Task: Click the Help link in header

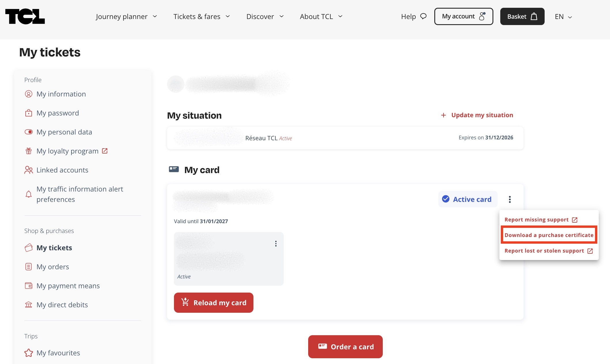Action: pos(414,16)
